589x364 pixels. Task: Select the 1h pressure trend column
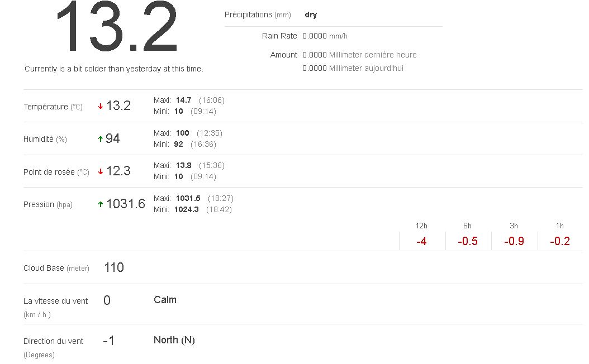[x=559, y=236]
